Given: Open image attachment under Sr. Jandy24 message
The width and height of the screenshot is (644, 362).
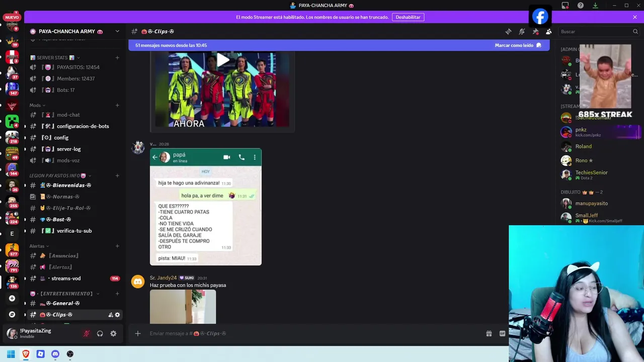Looking at the screenshot, I should point(183,307).
